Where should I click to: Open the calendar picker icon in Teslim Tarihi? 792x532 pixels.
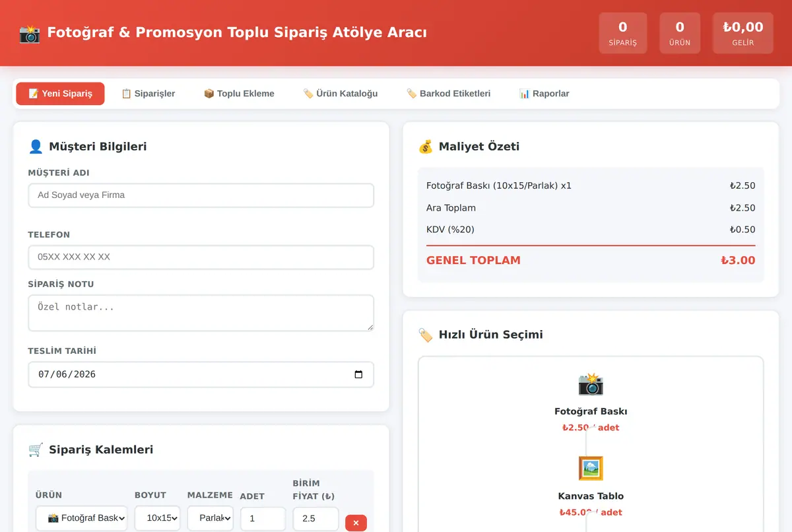(358, 374)
